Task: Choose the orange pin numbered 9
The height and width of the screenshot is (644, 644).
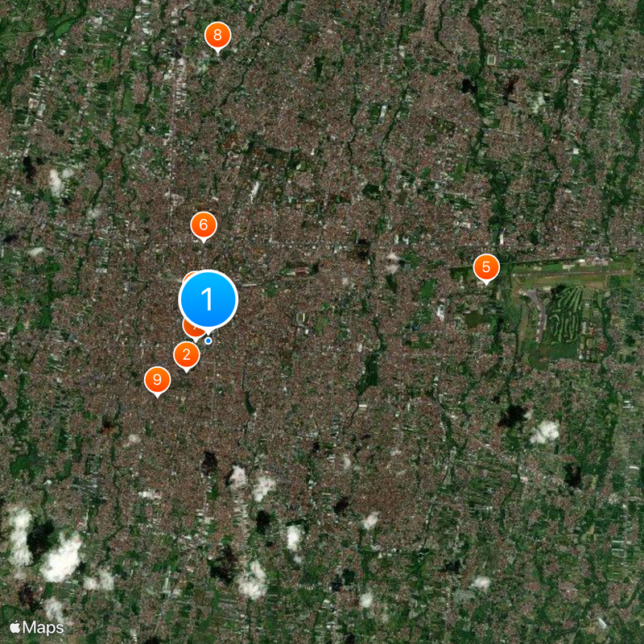Action: [157, 380]
